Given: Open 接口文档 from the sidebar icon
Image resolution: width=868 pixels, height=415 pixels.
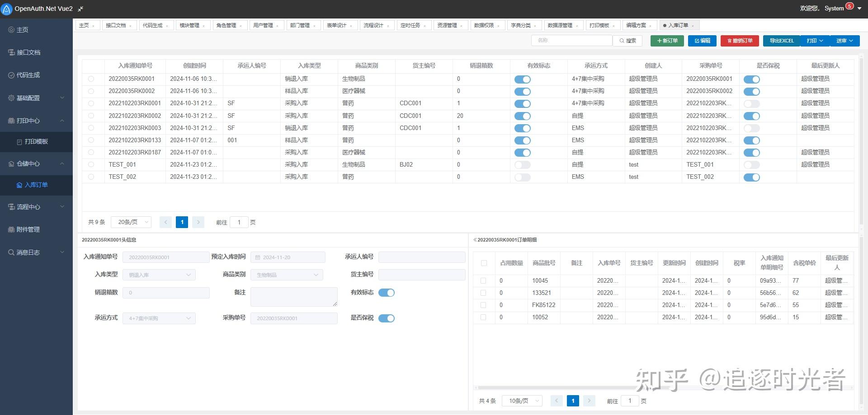Looking at the screenshot, I should [x=10, y=52].
